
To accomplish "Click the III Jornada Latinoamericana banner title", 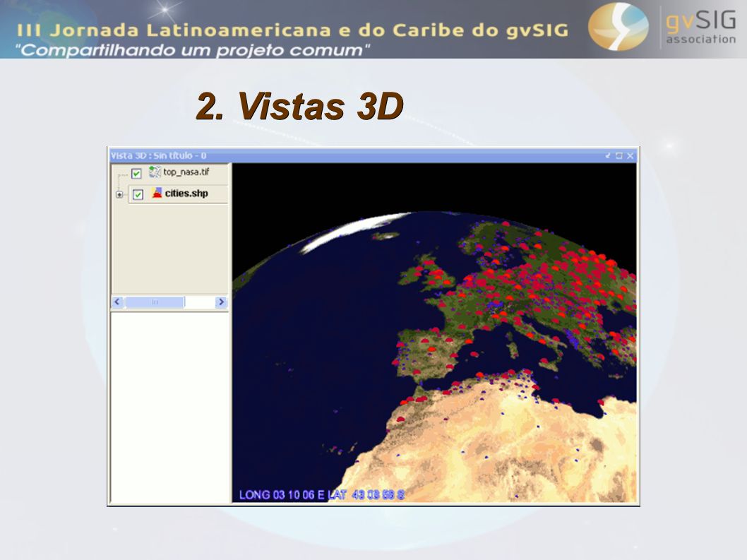I will click(292, 30).
